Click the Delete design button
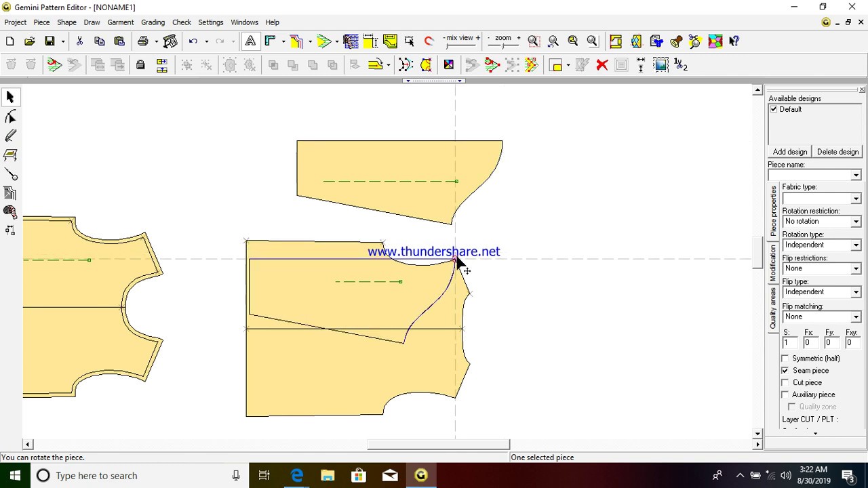Image resolution: width=868 pixels, height=488 pixels. 837,152
